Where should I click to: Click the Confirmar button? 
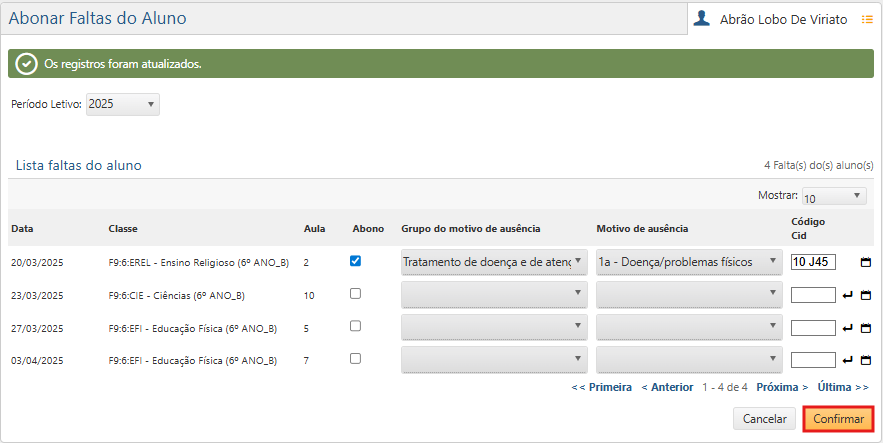(838, 419)
